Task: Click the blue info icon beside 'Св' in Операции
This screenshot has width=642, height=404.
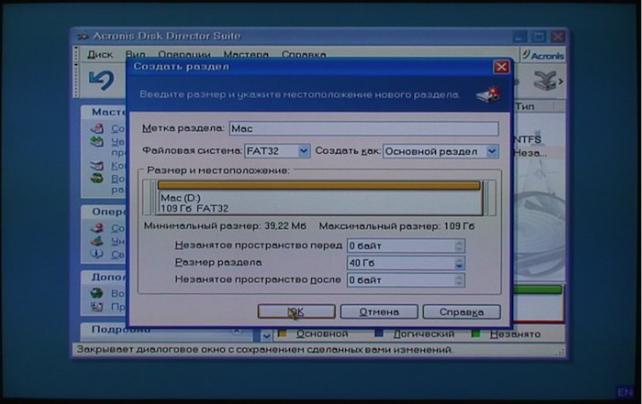Action: [97, 254]
